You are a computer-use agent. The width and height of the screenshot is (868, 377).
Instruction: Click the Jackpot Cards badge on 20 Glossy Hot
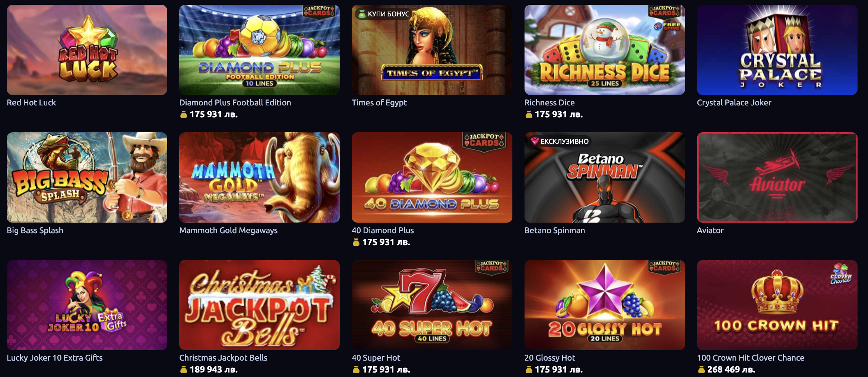(x=664, y=266)
